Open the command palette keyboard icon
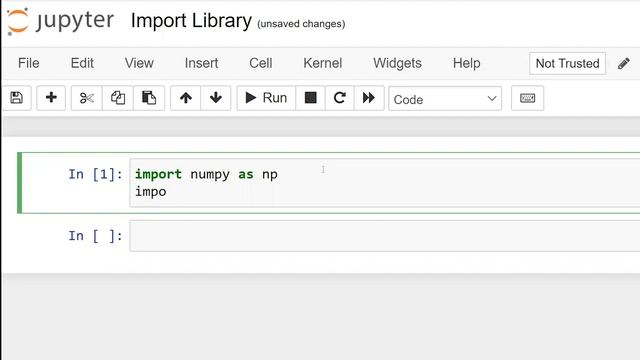Viewport: 640px width, 360px height. click(527, 98)
